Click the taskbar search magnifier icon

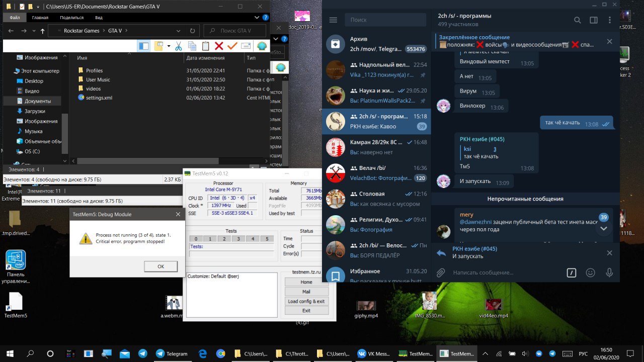tap(30, 353)
